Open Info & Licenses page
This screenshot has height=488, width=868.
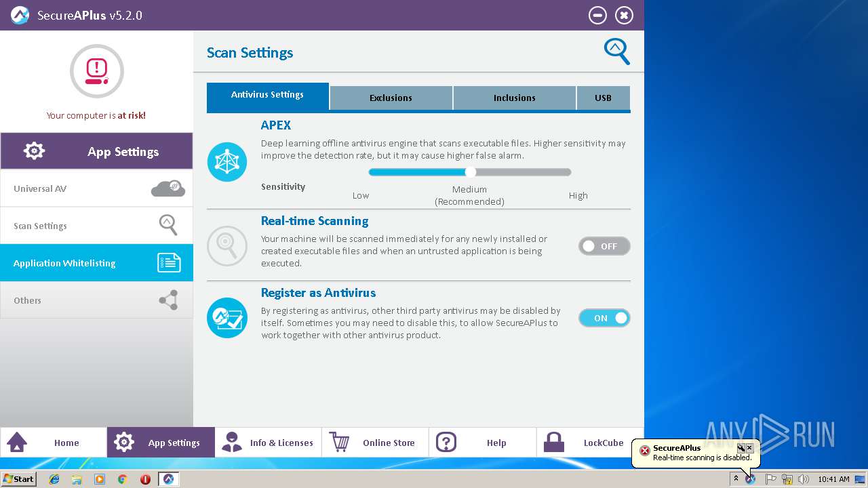click(x=268, y=443)
